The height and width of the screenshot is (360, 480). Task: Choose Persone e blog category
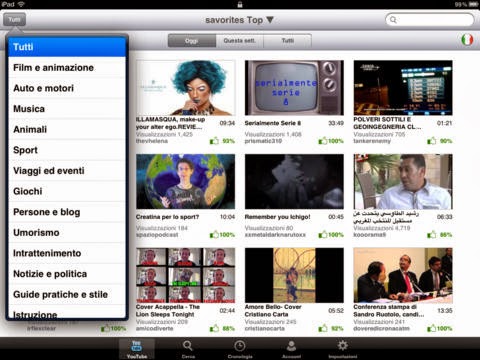(x=67, y=212)
